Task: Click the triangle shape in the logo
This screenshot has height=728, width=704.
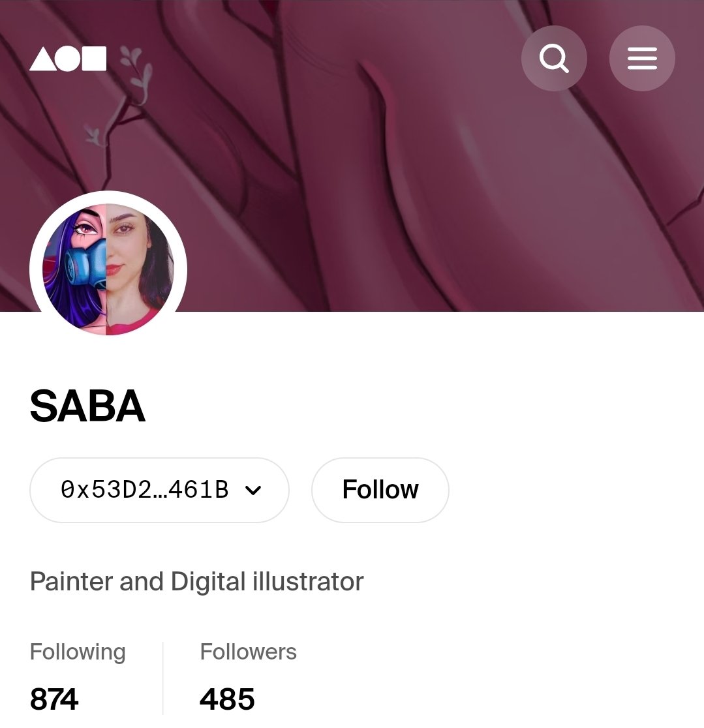Action: click(42, 59)
